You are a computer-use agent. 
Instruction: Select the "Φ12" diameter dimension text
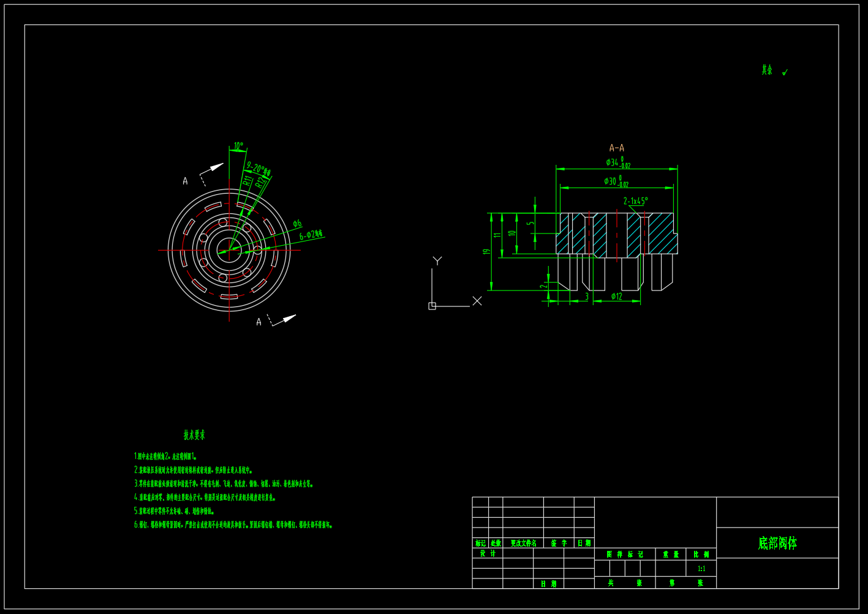617,297
